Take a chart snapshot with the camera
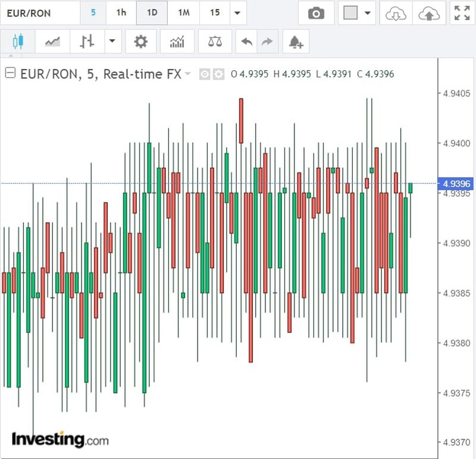 click(x=316, y=13)
